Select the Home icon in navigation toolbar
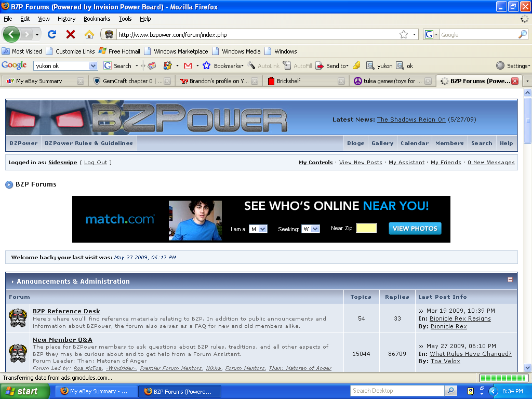The width and height of the screenshot is (532, 399). tap(88, 34)
